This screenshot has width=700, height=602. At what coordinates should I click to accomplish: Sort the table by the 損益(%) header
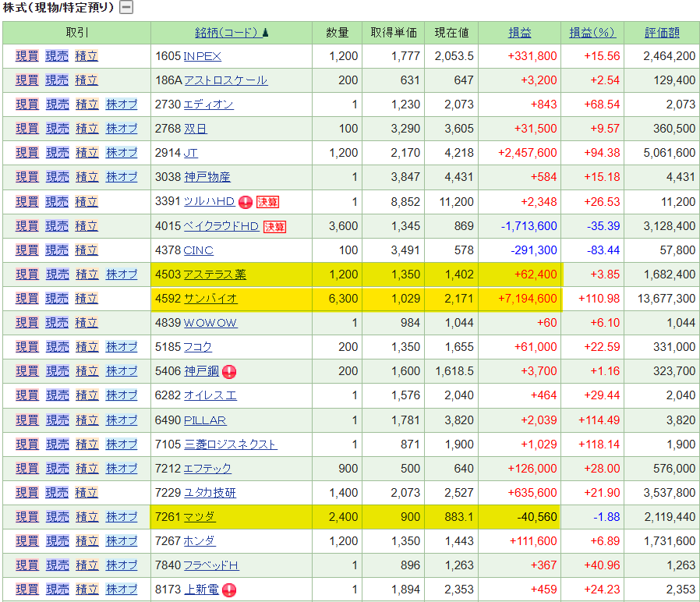[592, 33]
